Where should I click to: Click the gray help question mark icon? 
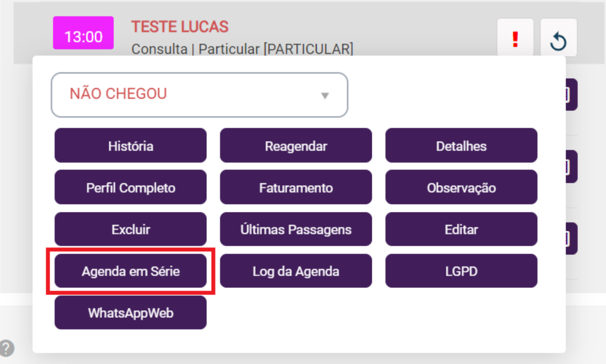[7, 348]
